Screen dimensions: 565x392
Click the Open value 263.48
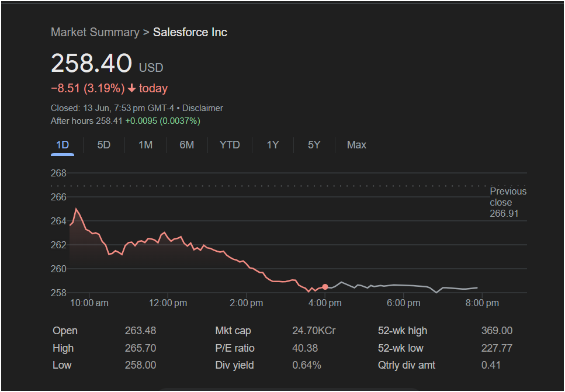[x=140, y=331]
